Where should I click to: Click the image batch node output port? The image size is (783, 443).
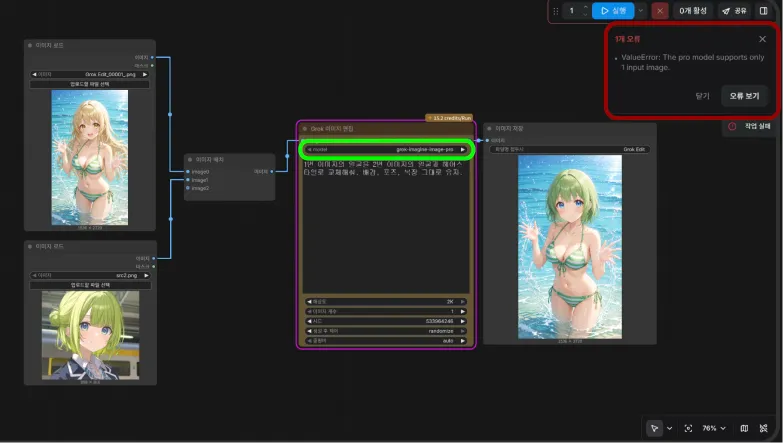point(272,172)
